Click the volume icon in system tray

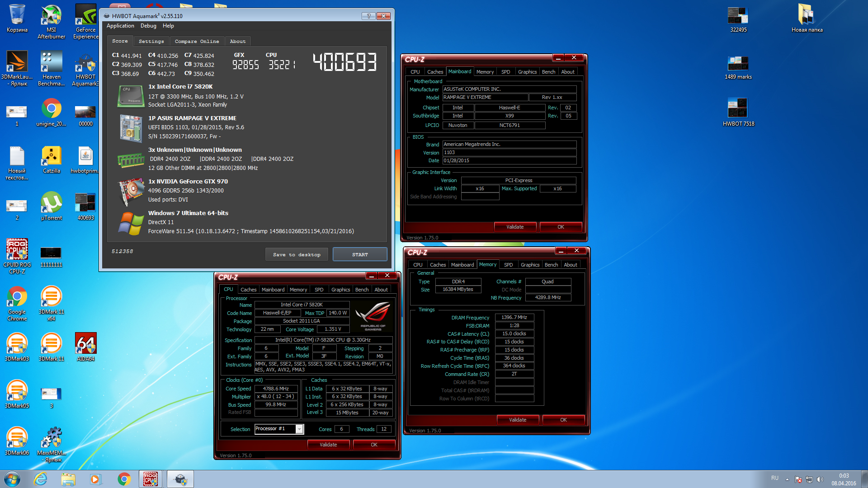(x=820, y=479)
